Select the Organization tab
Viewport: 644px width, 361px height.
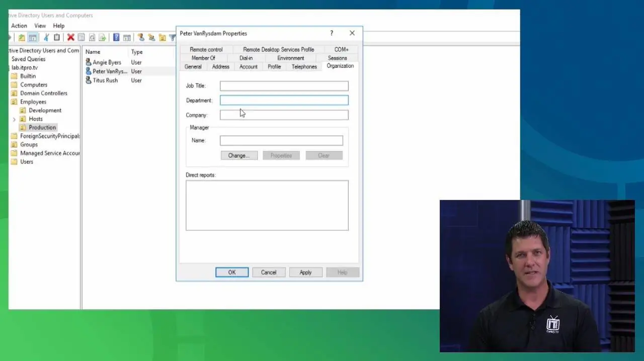340,66
